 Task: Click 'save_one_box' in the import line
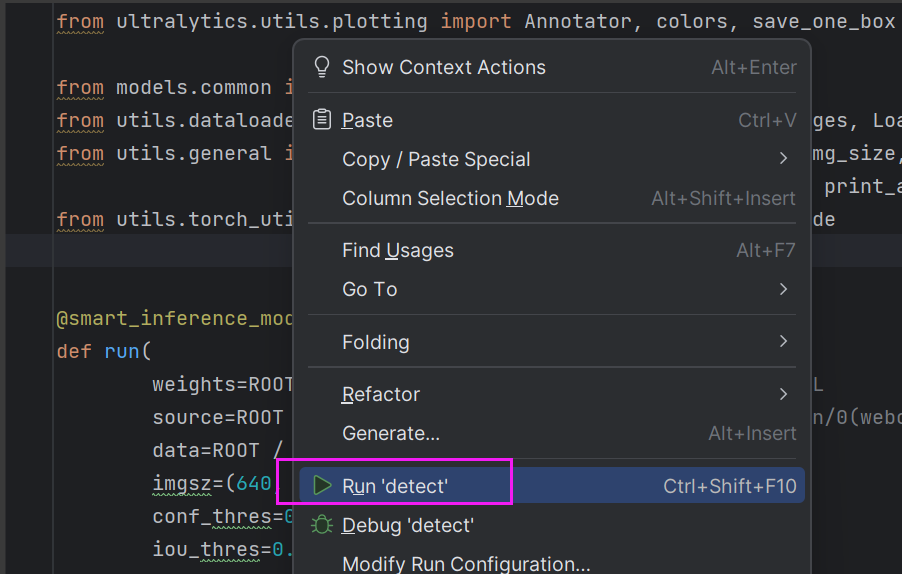tap(823, 21)
